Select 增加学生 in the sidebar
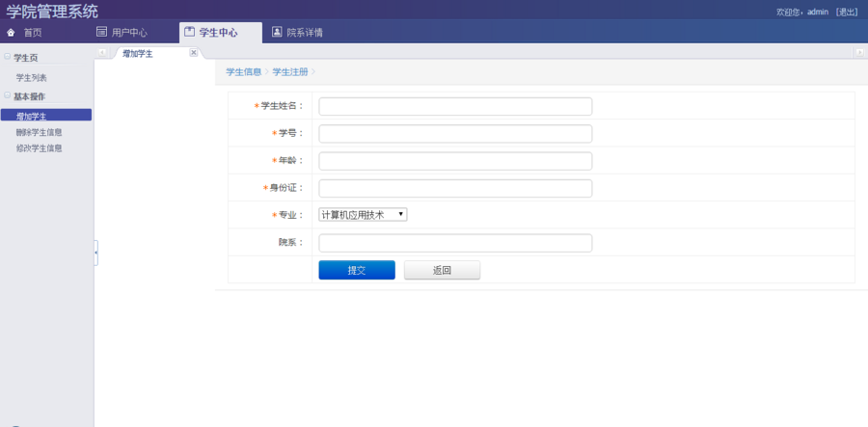 click(46, 115)
